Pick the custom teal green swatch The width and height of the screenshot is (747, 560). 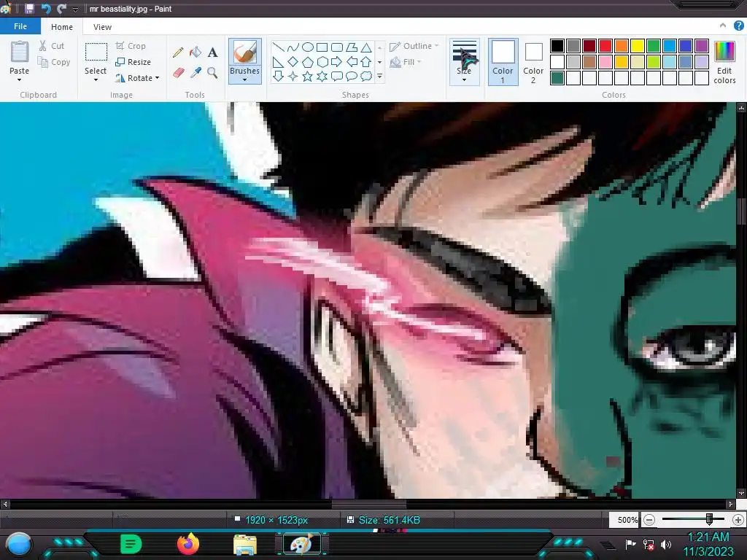tap(557, 78)
